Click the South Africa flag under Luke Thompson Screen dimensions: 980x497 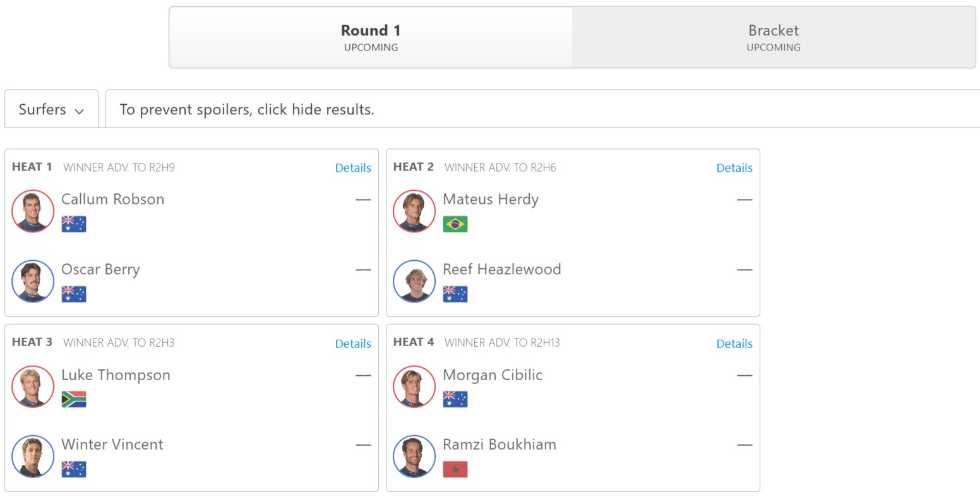(74, 399)
